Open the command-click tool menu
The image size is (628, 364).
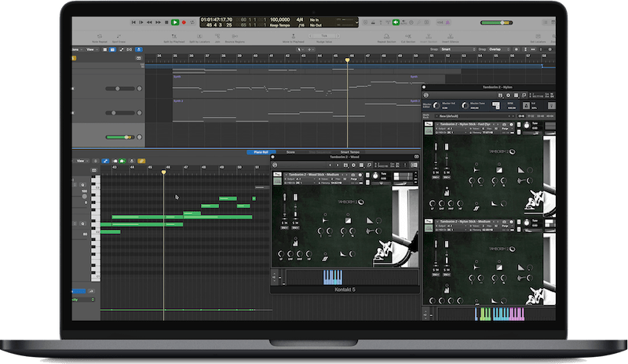[310, 49]
